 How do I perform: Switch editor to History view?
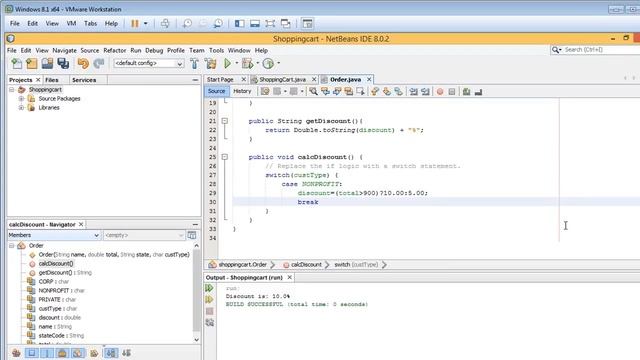coord(242,91)
